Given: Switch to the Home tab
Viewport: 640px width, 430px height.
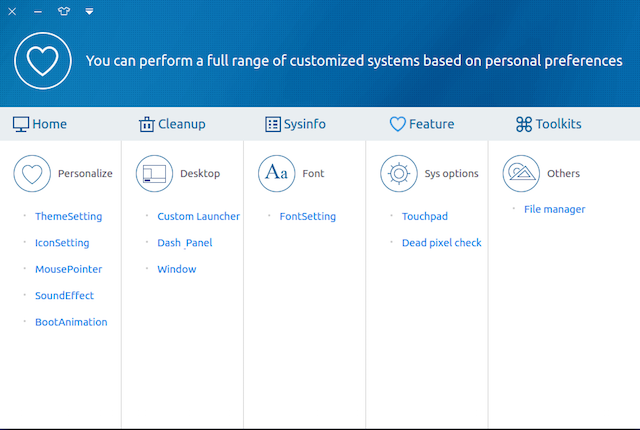Looking at the screenshot, I should pyautogui.click(x=40, y=124).
